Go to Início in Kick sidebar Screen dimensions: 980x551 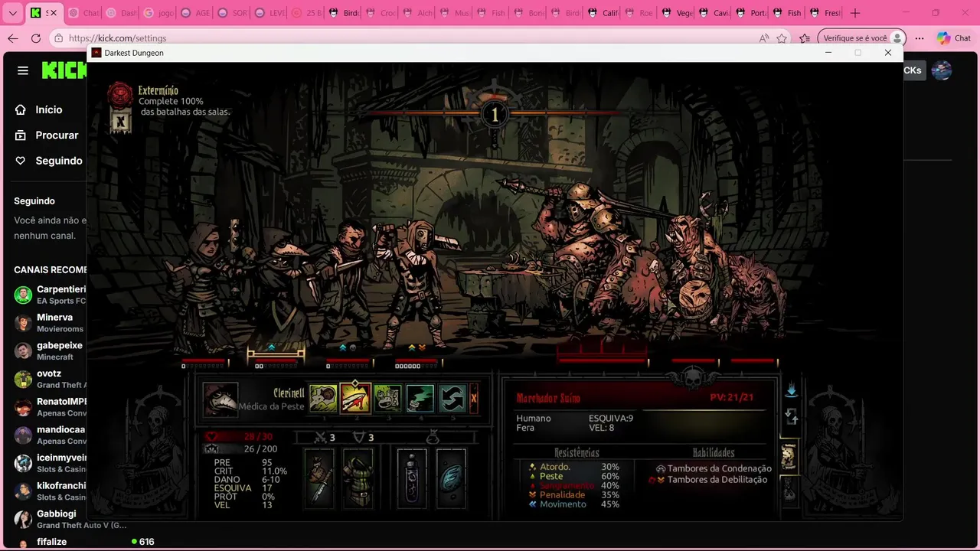pyautogui.click(x=48, y=109)
